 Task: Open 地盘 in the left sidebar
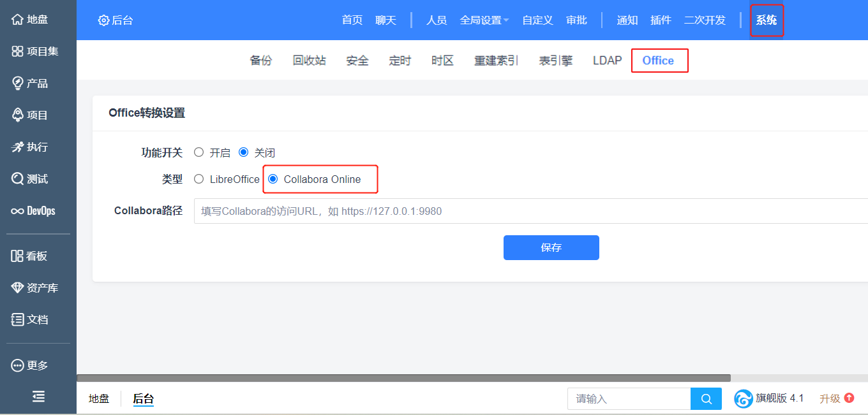30,20
